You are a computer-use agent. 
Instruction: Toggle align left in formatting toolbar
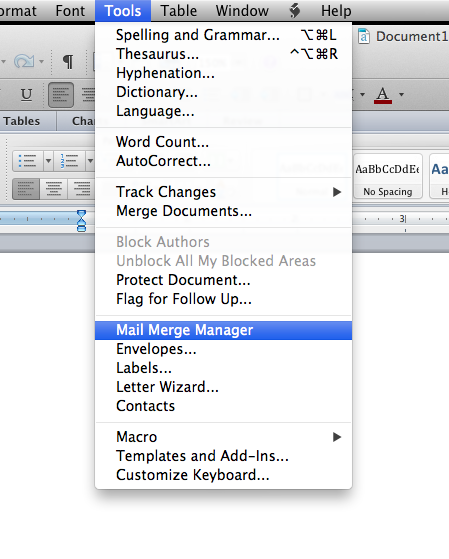coord(61,95)
